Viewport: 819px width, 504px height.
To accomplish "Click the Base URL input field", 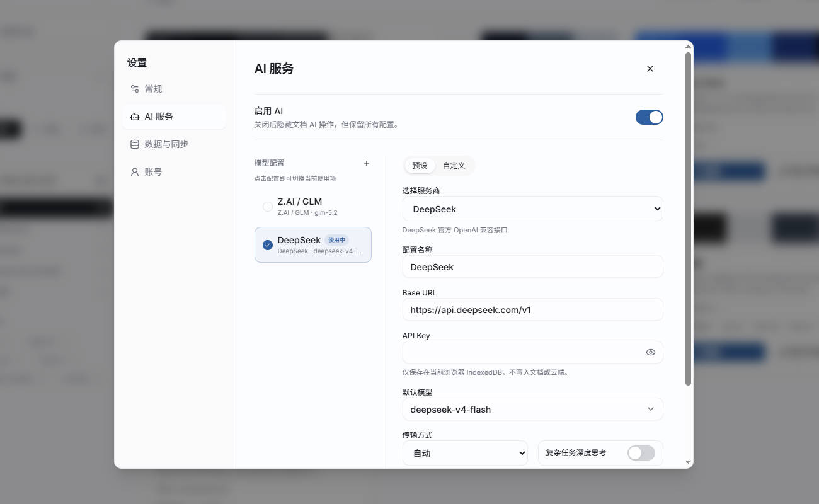I will pyautogui.click(x=533, y=309).
